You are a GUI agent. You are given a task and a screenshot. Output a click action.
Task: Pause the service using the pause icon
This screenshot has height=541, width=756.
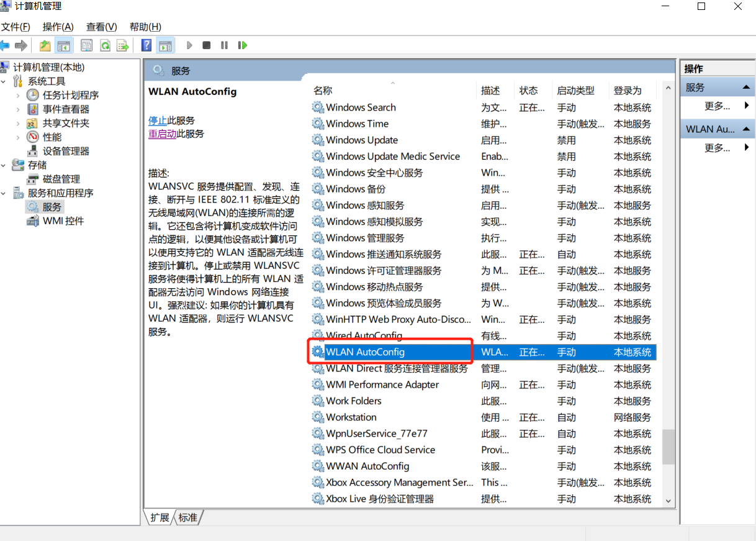(223, 45)
